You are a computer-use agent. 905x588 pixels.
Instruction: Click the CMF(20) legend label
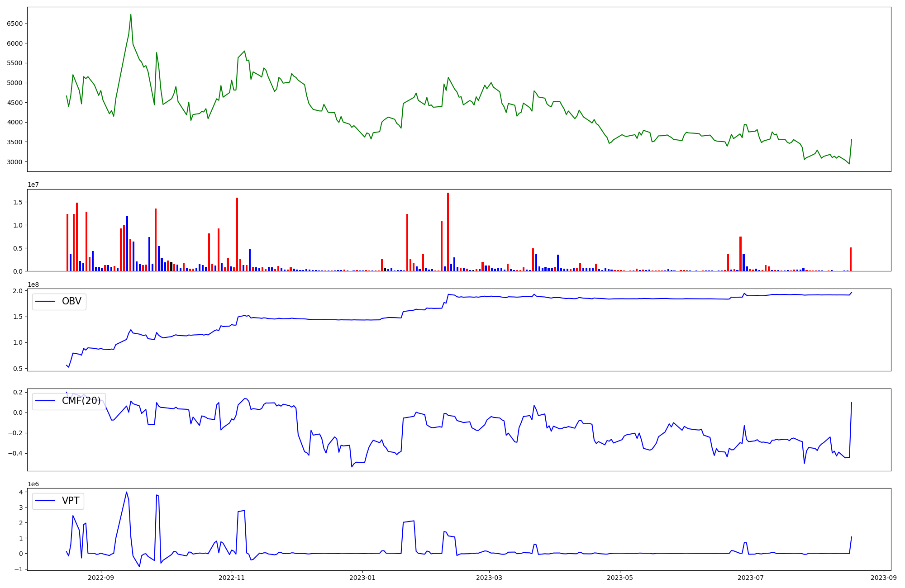(81, 401)
